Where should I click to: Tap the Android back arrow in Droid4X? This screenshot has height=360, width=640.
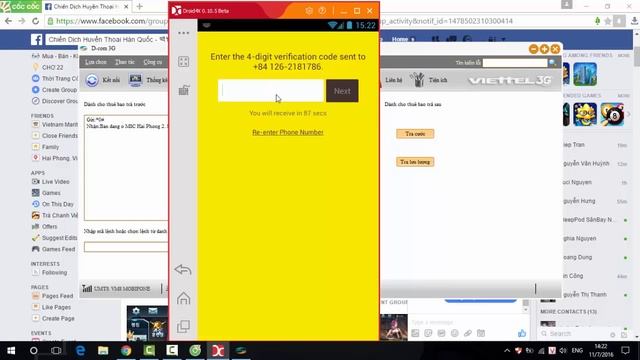183,269
